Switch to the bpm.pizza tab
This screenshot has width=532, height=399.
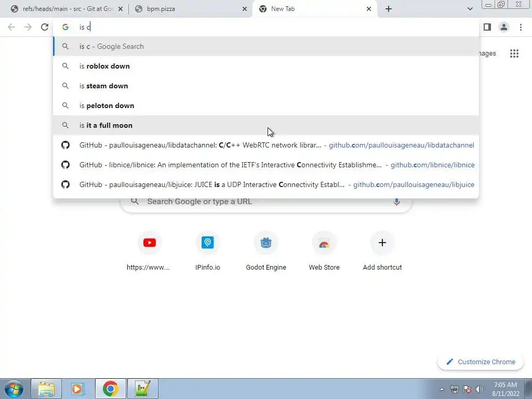click(191, 9)
